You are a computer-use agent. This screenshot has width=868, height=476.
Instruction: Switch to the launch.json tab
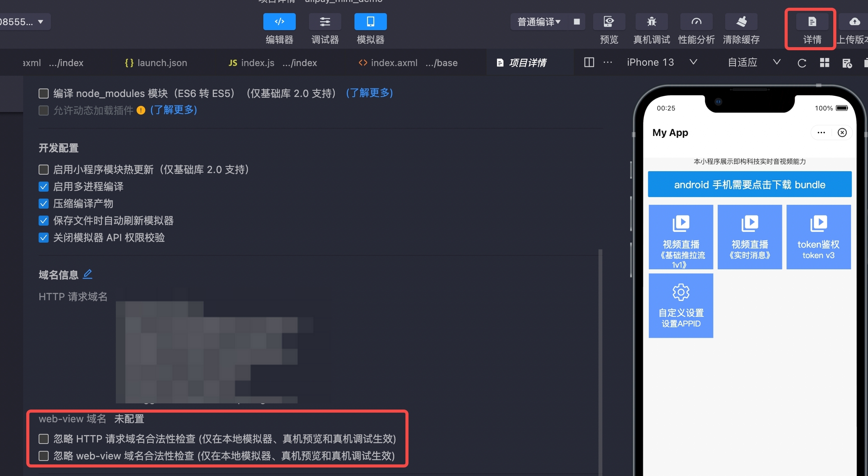coord(156,63)
